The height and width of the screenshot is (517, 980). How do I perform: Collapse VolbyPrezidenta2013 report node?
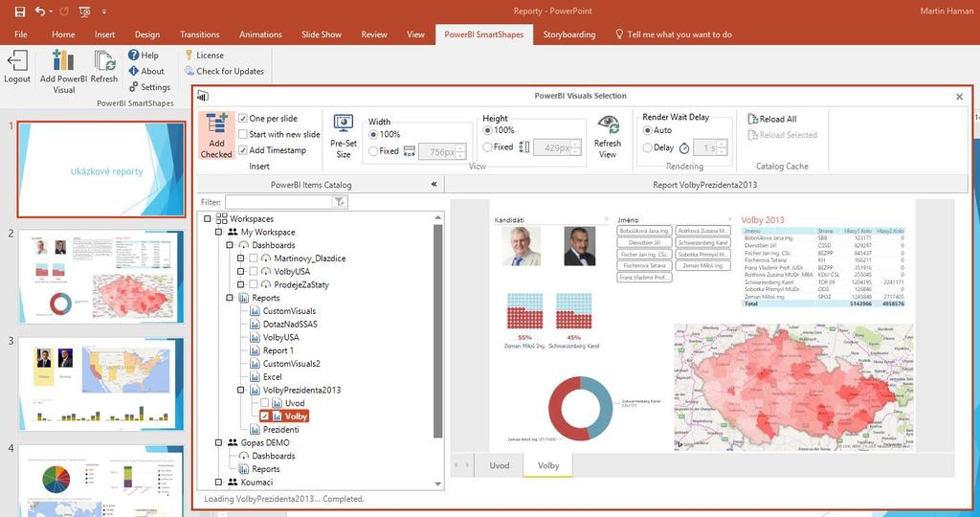pos(240,390)
